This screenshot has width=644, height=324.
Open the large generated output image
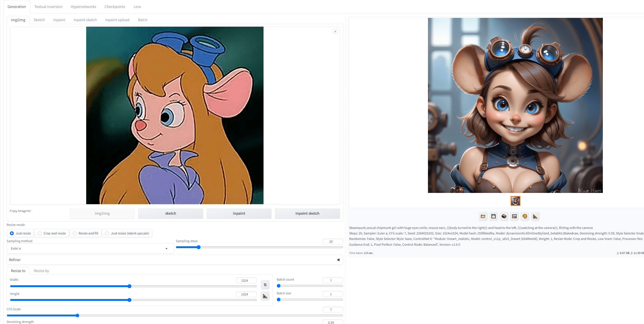(x=515, y=105)
